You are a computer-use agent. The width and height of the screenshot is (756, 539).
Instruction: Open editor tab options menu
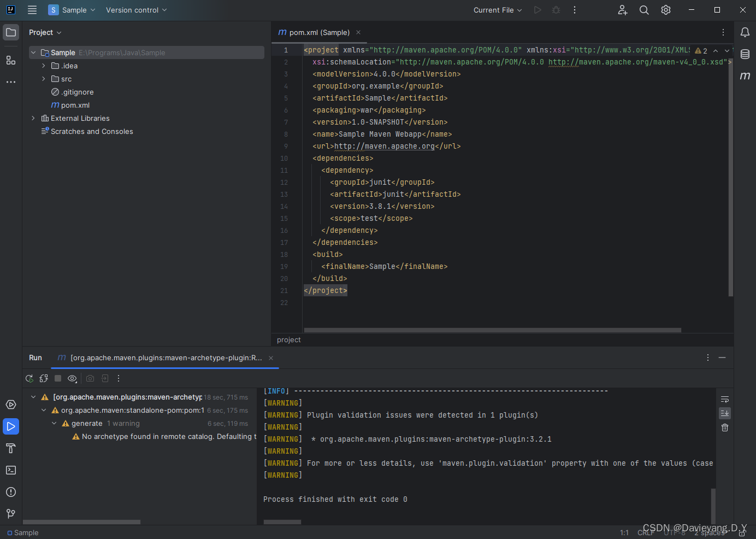(x=723, y=32)
